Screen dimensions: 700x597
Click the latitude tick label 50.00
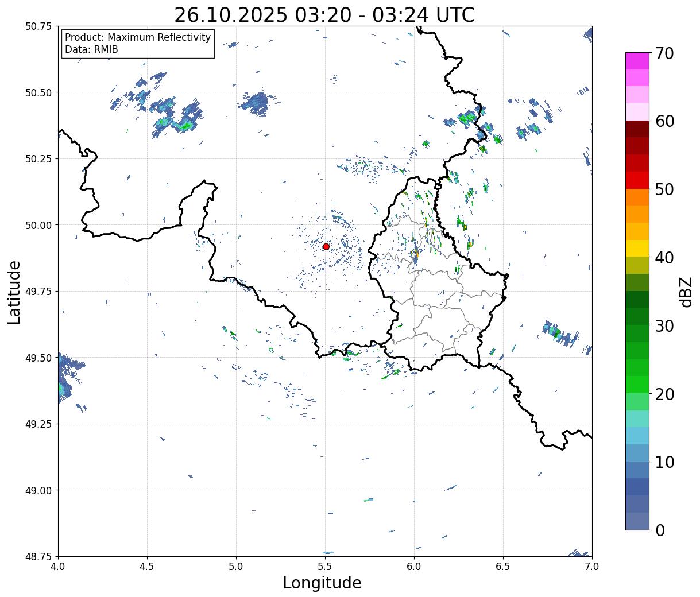38,225
